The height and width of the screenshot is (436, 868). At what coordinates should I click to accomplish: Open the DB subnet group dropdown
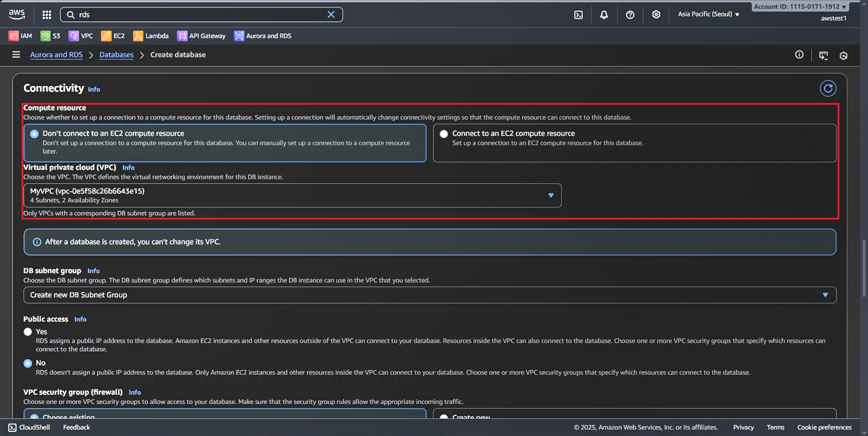click(429, 295)
